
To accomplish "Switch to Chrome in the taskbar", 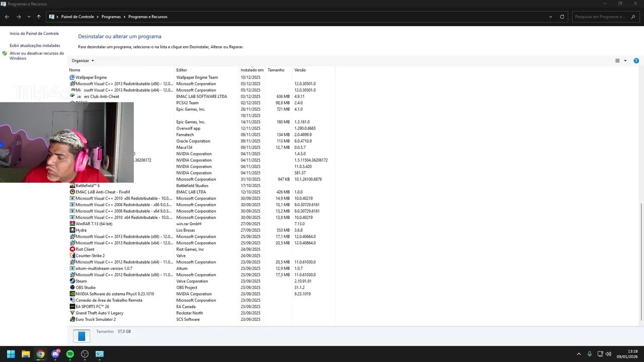I will pyautogui.click(x=40, y=354).
